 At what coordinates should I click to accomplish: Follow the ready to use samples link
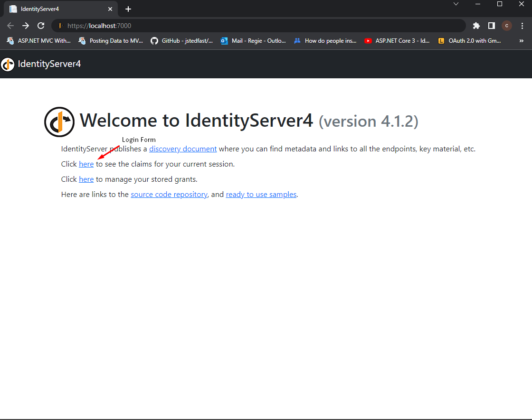coord(261,194)
